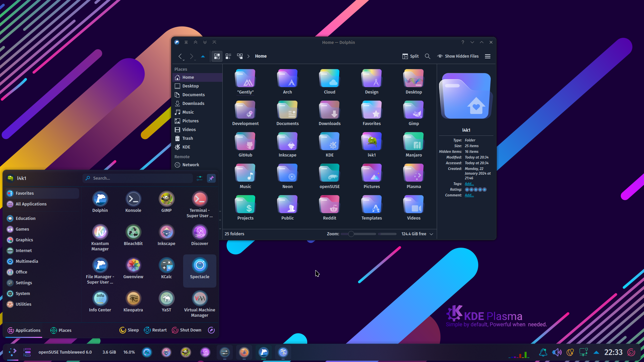Click the Sleep button
Image resolution: width=644 pixels, height=362 pixels.
[x=129, y=330]
